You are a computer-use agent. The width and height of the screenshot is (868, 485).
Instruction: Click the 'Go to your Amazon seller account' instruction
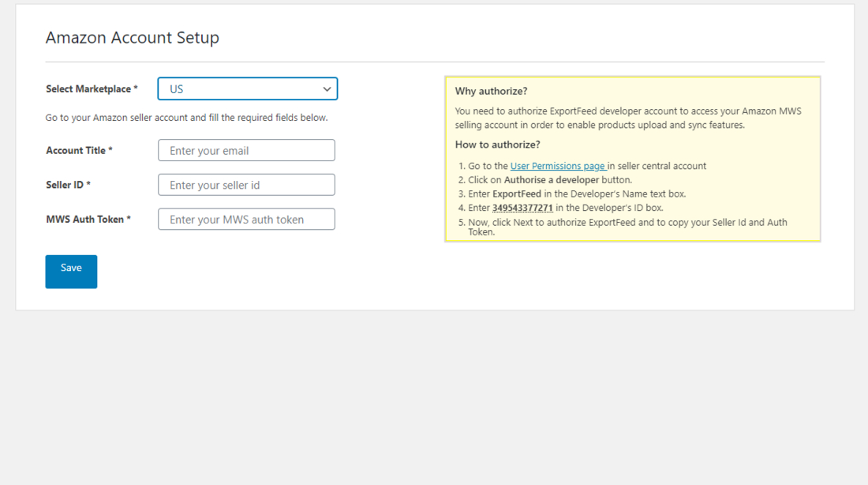coord(186,118)
